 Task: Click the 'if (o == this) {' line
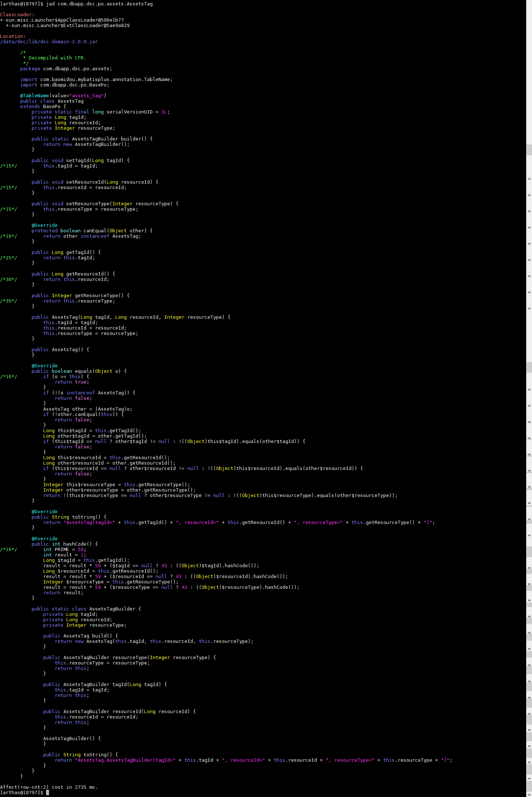point(66,377)
